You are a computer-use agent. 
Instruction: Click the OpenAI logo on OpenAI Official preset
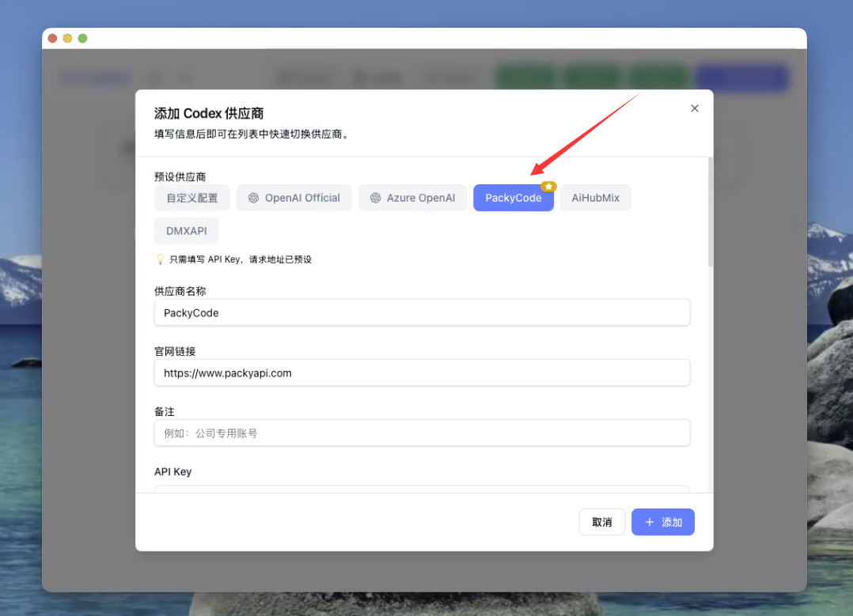point(252,198)
